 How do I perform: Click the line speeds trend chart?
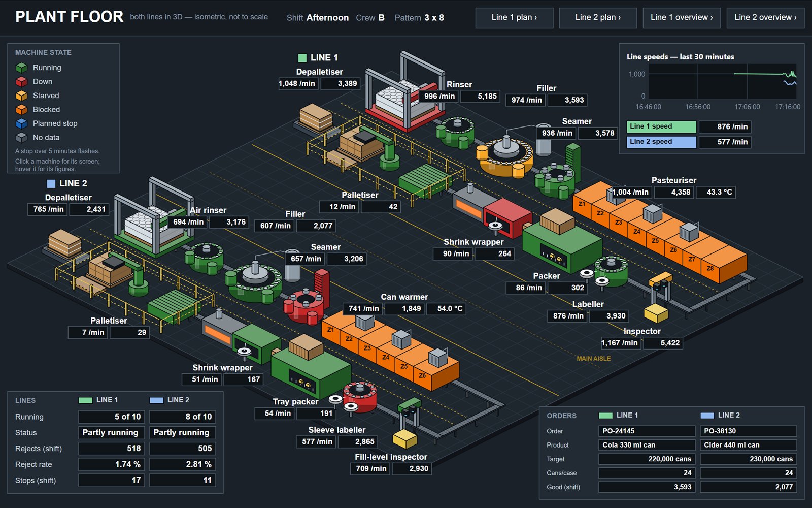tap(722, 81)
